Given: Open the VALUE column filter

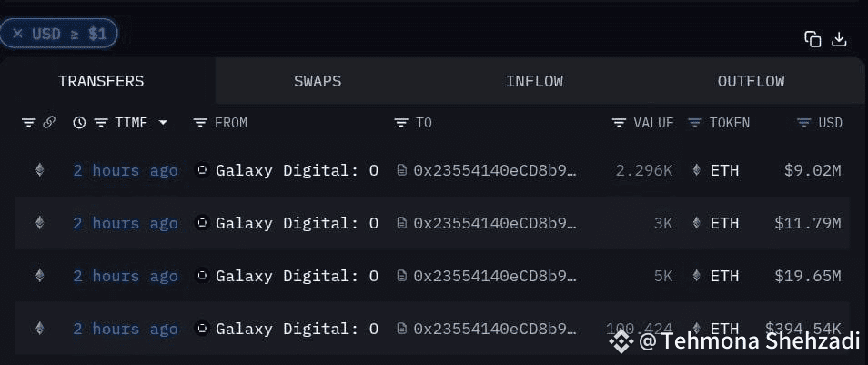Looking at the screenshot, I should (620, 123).
